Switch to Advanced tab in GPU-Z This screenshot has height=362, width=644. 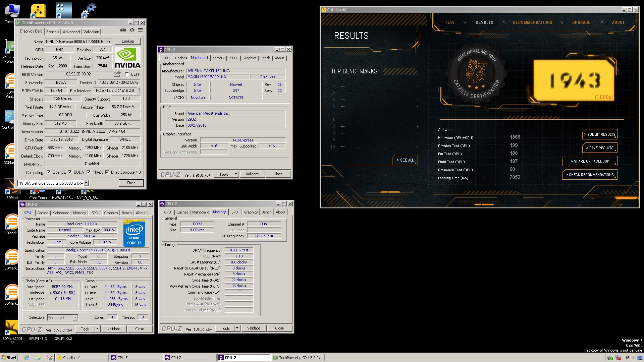[71, 32]
